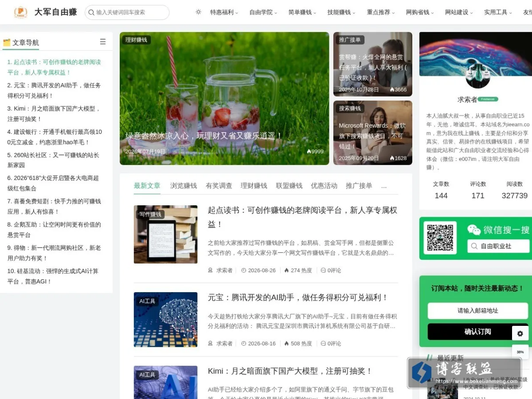Expand the 自由学院 dropdown menu
532x399 pixels.
point(263,12)
